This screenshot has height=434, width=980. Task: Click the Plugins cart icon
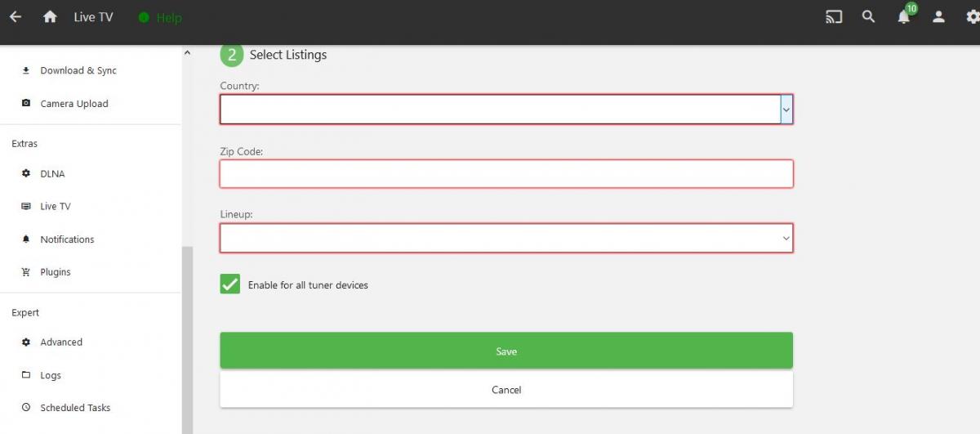pyautogui.click(x=26, y=272)
